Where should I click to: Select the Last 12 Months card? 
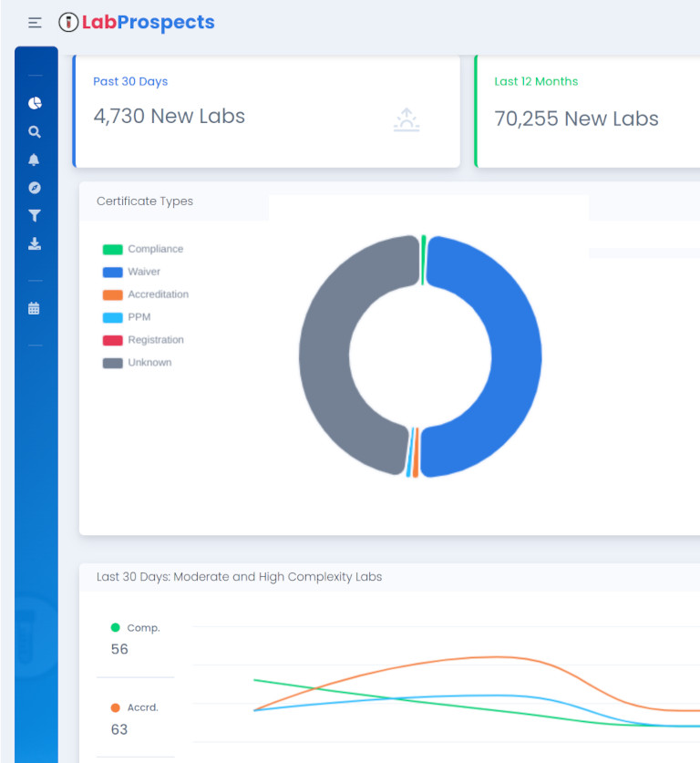pyautogui.click(x=587, y=111)
